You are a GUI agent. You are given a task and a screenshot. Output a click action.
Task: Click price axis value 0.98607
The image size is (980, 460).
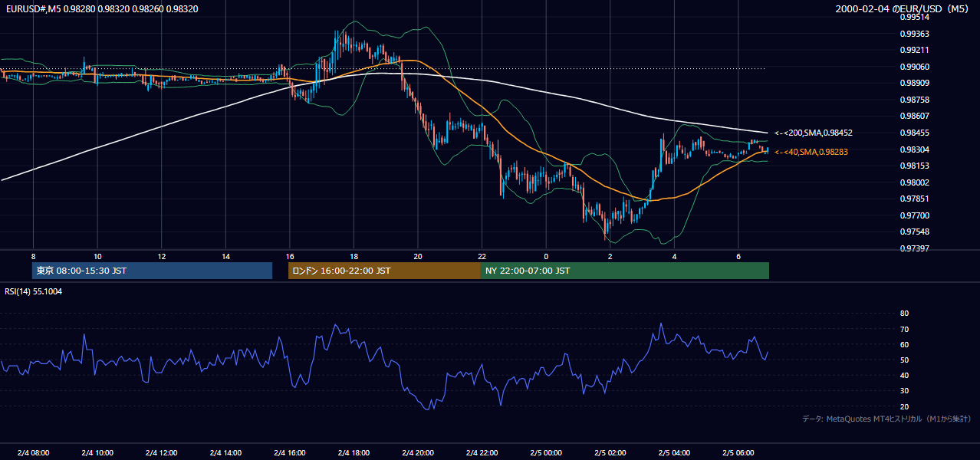pos(914,116)
